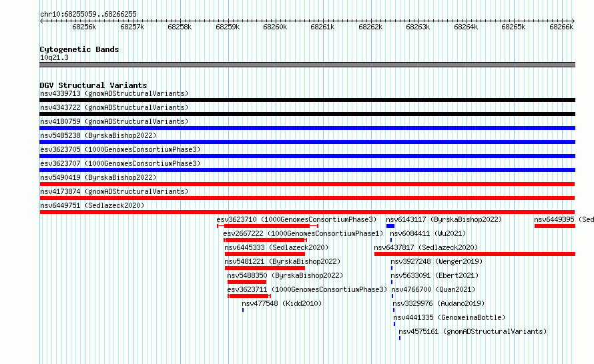
Task: Click the red glyph of esv3623710
Action: pos(268,226)
